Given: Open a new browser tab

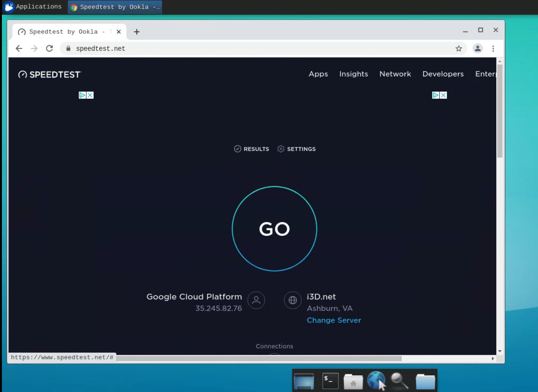Looking at the screenshot, I should [x=137, y=32].
